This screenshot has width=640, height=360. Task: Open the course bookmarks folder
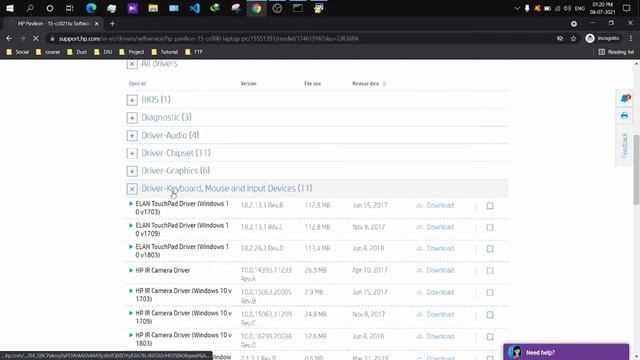[x=48, y=52]
